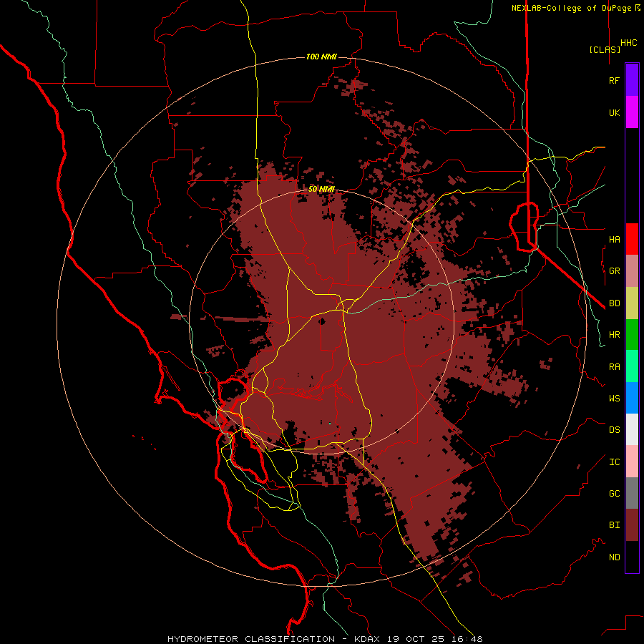Click the 'HR' legend label
The image size is (644, 644).
(615, 335)
